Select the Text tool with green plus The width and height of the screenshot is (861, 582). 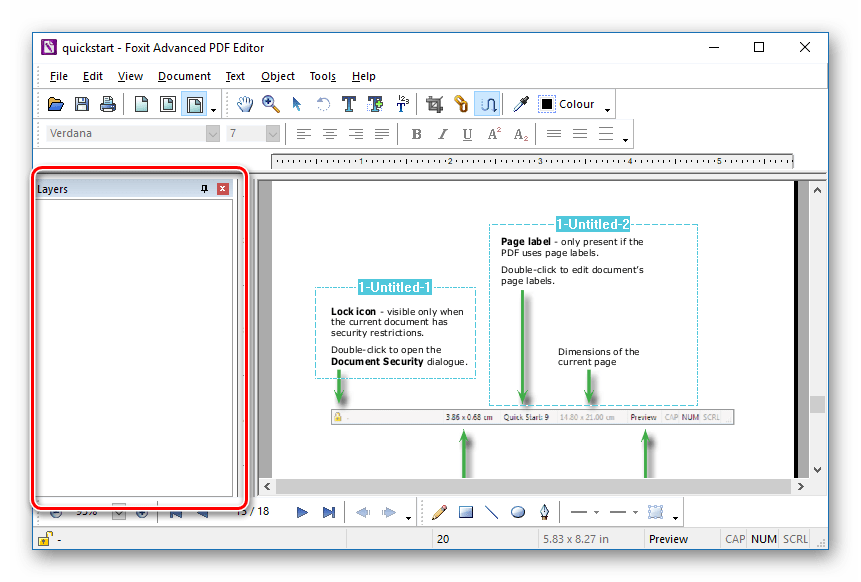coord(375,104)
